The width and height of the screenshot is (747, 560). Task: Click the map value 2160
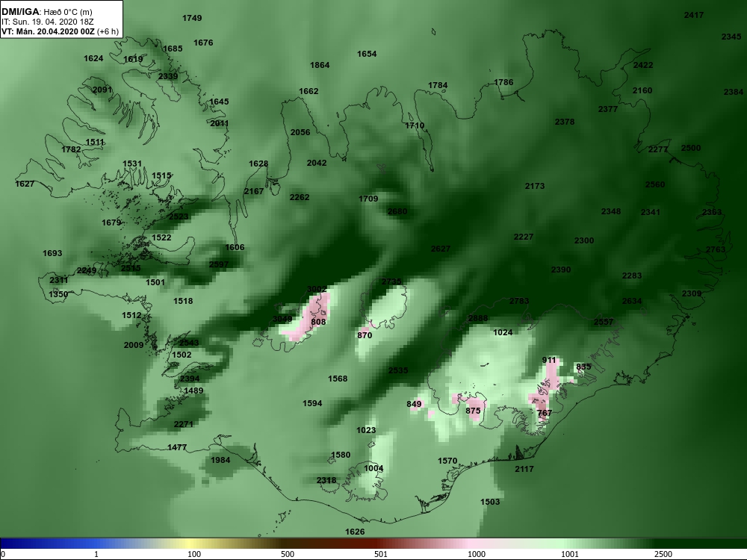tap(642, 90)
